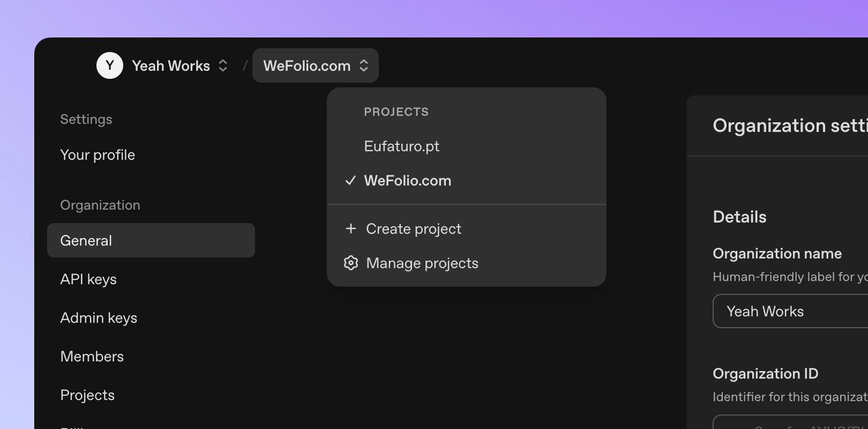Navigate to API keys

(88, 279)
